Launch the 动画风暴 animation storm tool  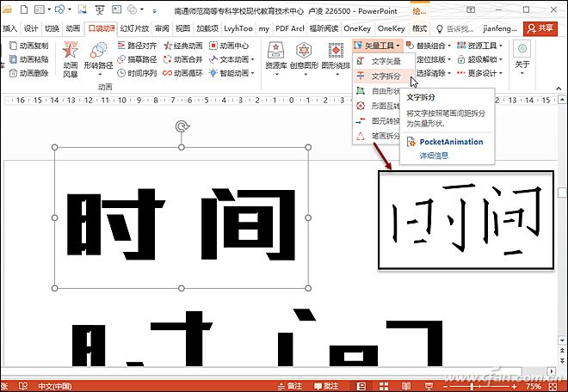(71, 59)
